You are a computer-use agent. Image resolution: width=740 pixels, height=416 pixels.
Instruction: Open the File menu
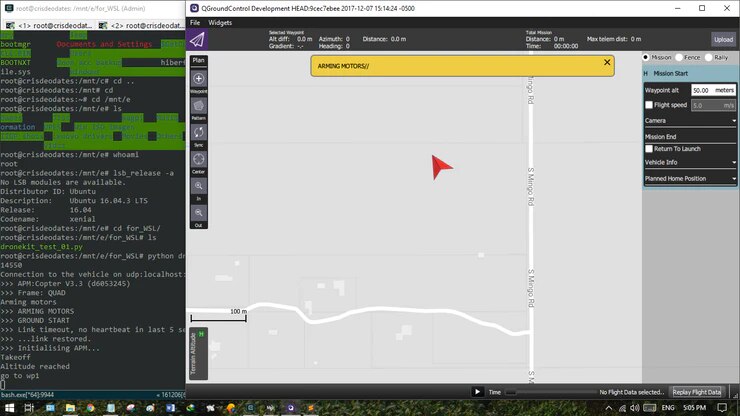tap(195, 23)
